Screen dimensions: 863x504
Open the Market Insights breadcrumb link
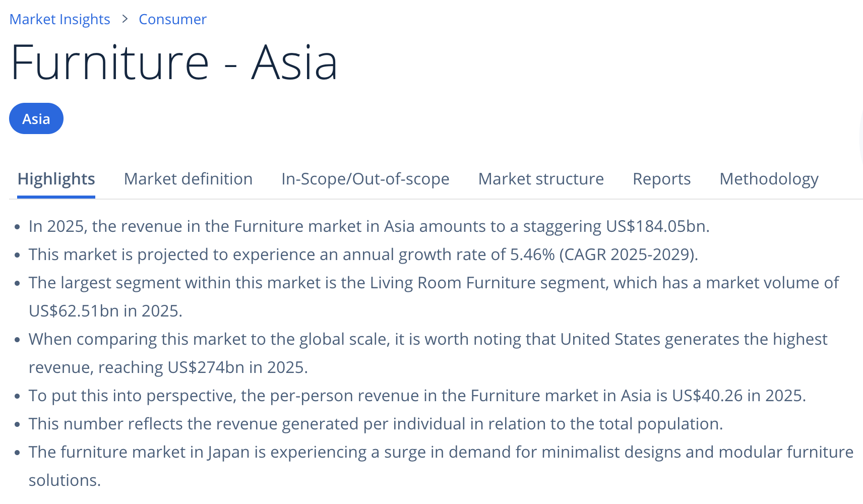pos(59,19)
